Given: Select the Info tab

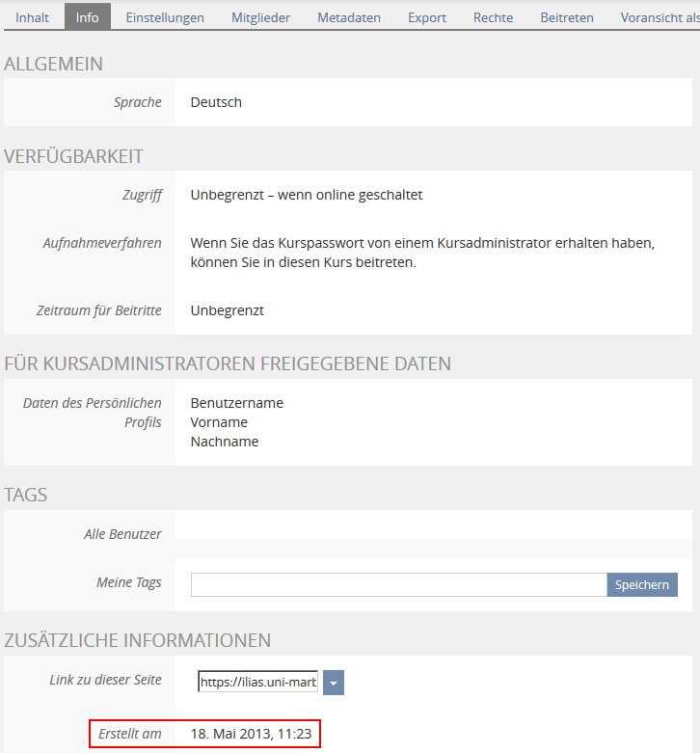Looking at the screenshot, I should [87, 17].
